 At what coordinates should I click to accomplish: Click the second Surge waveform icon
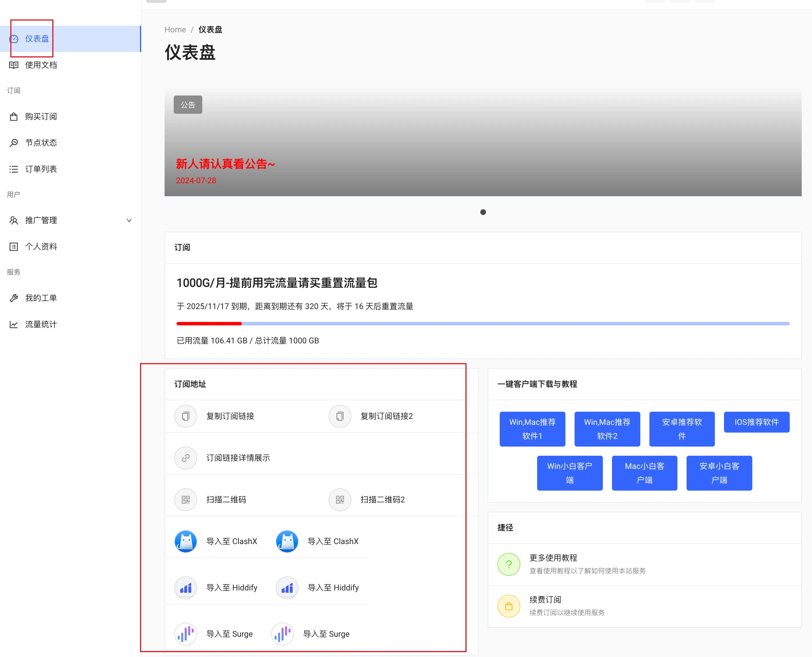click(x=283, y=634)
